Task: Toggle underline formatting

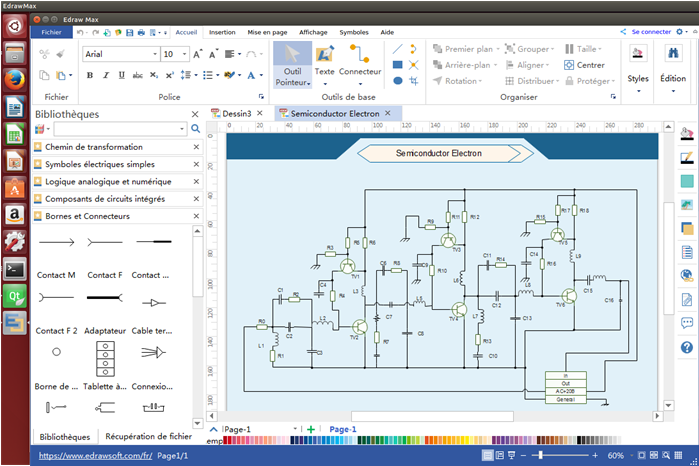Action: (121, 75)
